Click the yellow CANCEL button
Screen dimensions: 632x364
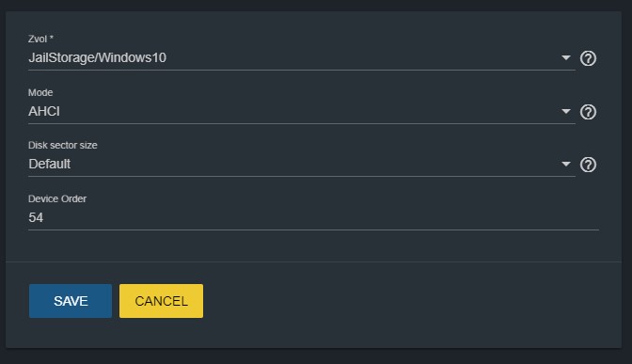[161, 301]
